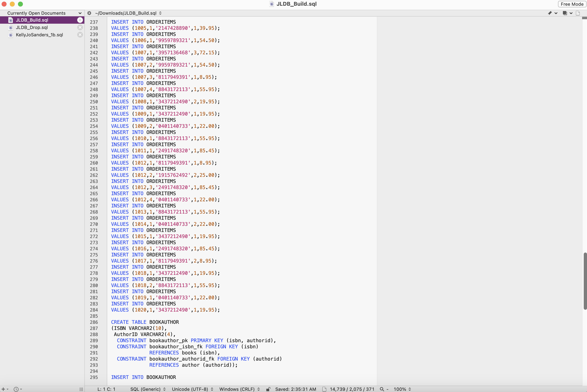Viewport: 587px width, 392px height.
Task: Click the magnifier icon in status bar
Action: pos(382,389)
